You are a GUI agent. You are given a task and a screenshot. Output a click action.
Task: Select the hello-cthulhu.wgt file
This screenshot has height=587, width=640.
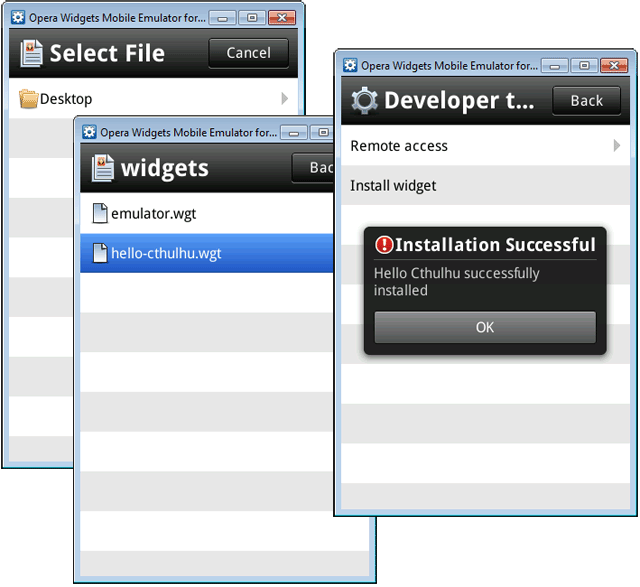click(207, 253)
